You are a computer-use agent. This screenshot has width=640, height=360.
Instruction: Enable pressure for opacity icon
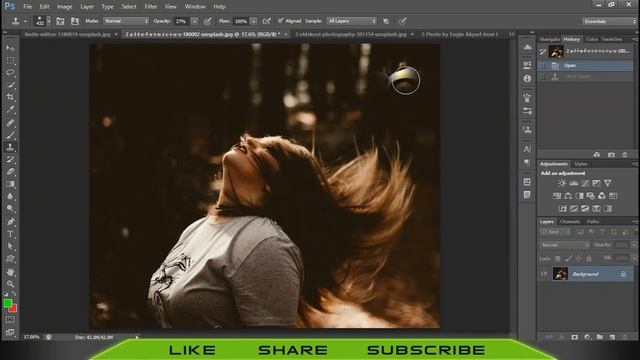[x=208, y=21]
